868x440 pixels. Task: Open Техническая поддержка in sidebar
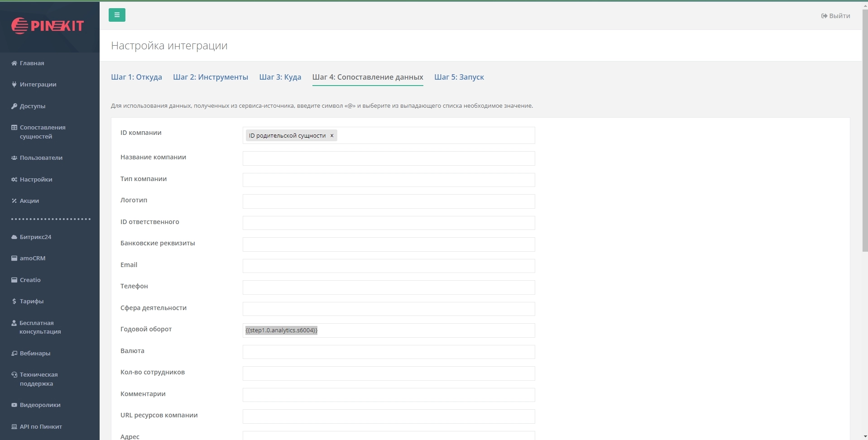coord(38,379)
